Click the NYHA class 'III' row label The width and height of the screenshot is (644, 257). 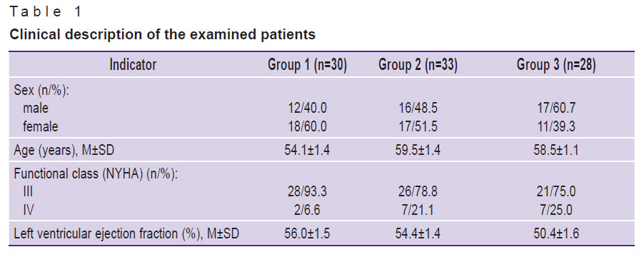(x=28, y=192)
